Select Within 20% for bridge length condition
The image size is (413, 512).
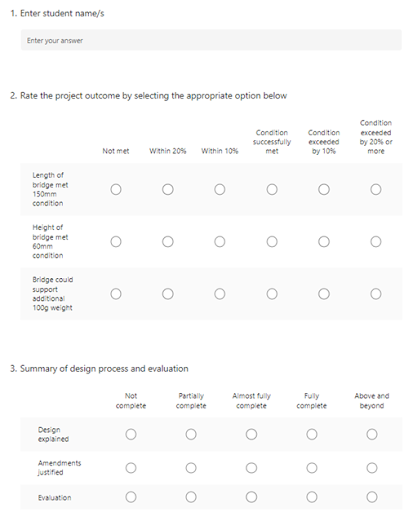point(168,189)
